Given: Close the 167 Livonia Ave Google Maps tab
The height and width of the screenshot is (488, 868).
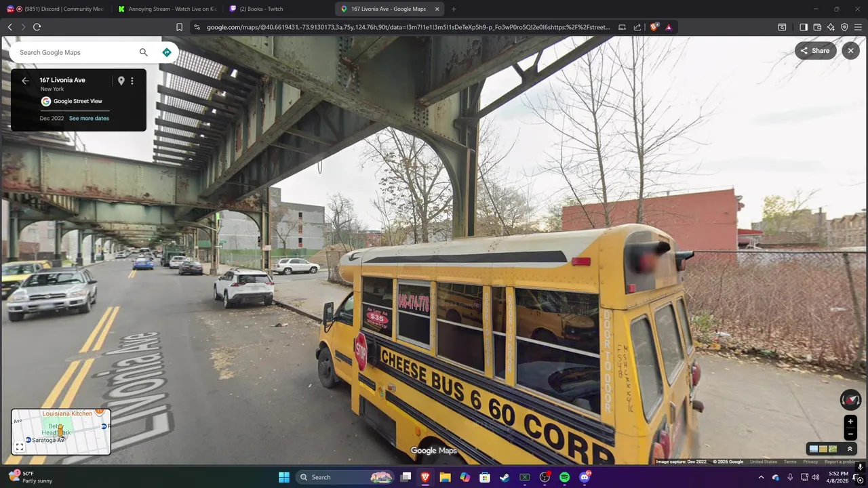Looking at the screenshot, I should (437, 9).
